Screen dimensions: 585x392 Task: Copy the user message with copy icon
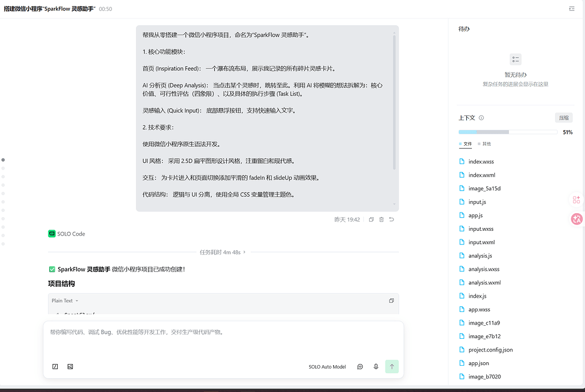(x=371, y=219)
